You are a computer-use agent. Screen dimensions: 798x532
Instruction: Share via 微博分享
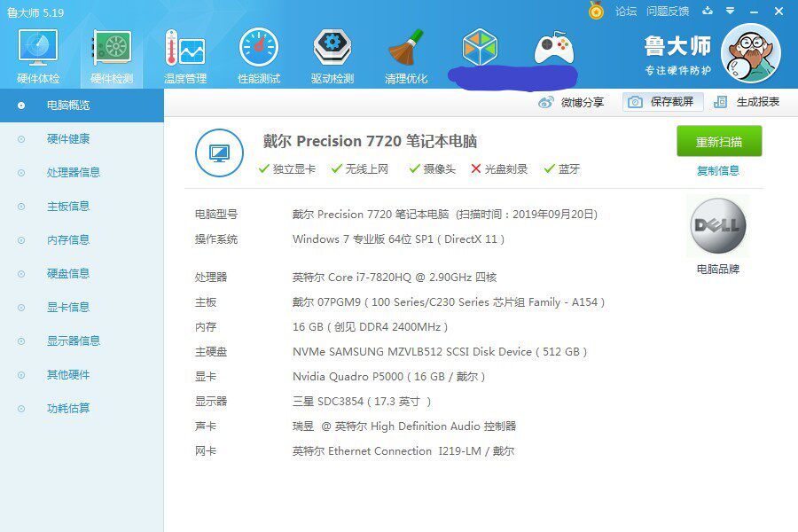pos(571,102)
